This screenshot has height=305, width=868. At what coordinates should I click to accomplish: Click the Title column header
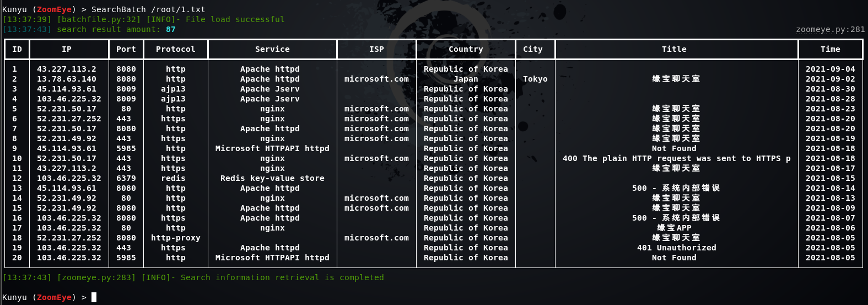(674, 49)
